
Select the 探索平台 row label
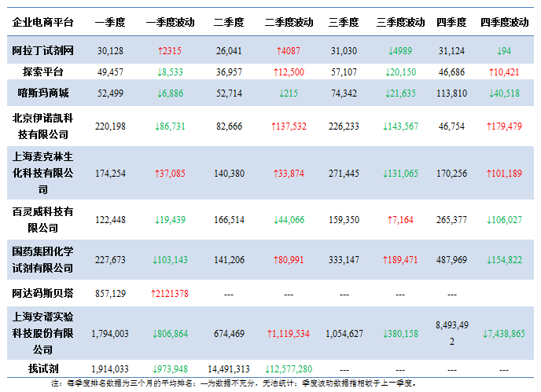(43, 72)
